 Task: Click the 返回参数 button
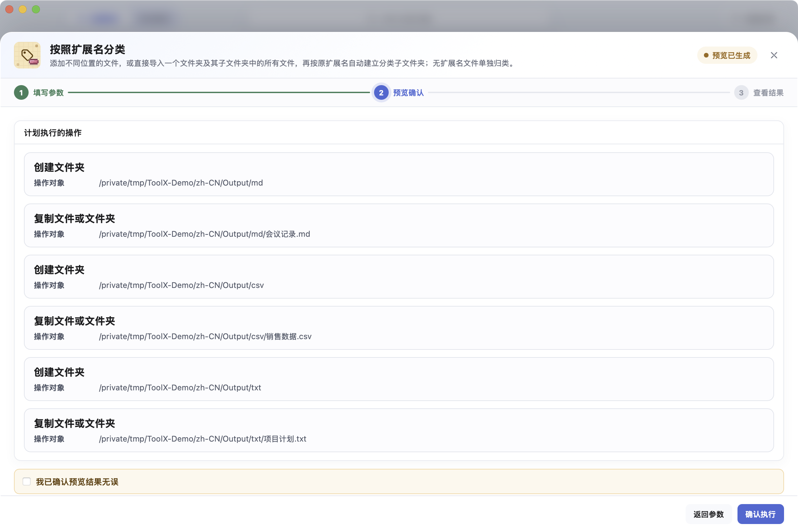pyautogui.click(x=709, y=514)
